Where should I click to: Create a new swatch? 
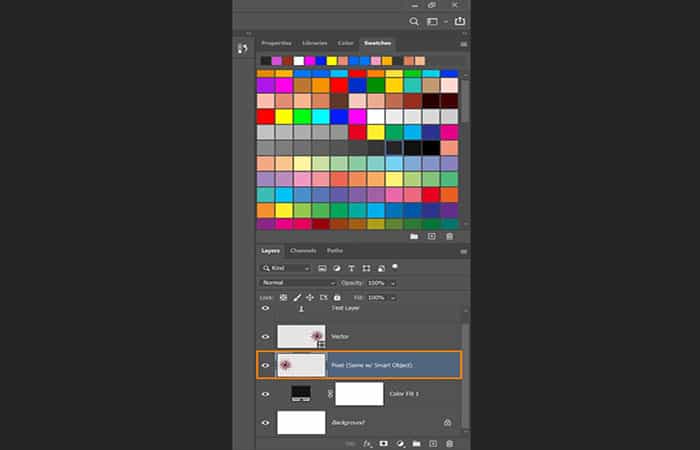tap(432, 236)
